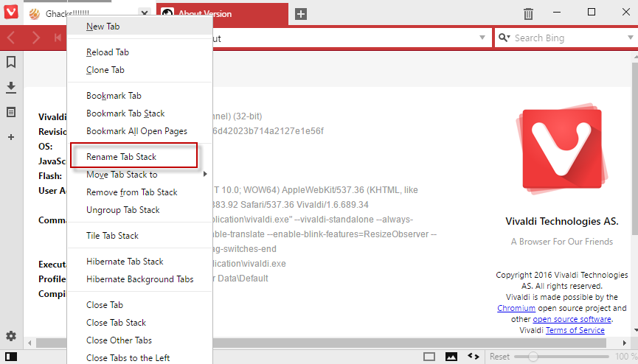Open the Downloads panel icon

click(x=11, y=88)
